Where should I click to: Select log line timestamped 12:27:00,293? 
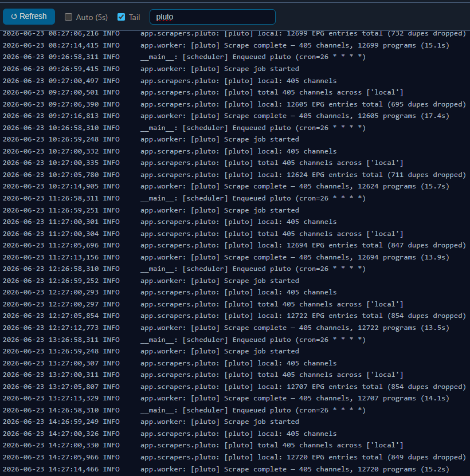170,292
